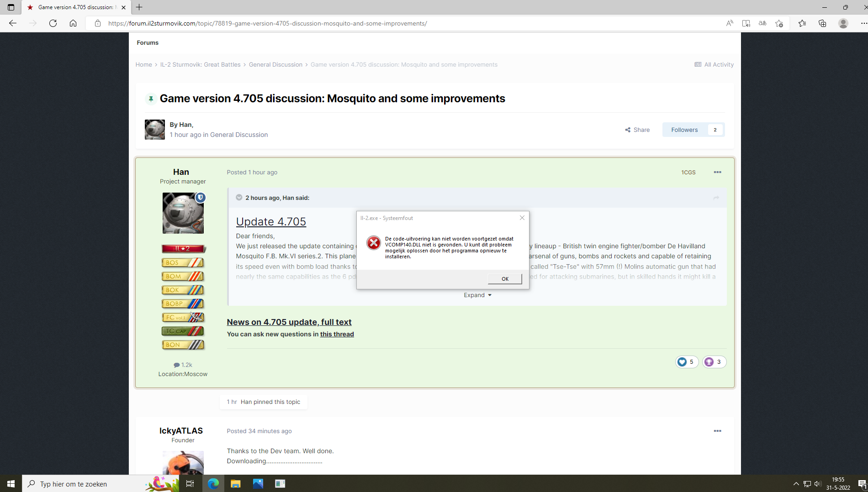Click the BOM badge

pos(183,276)
